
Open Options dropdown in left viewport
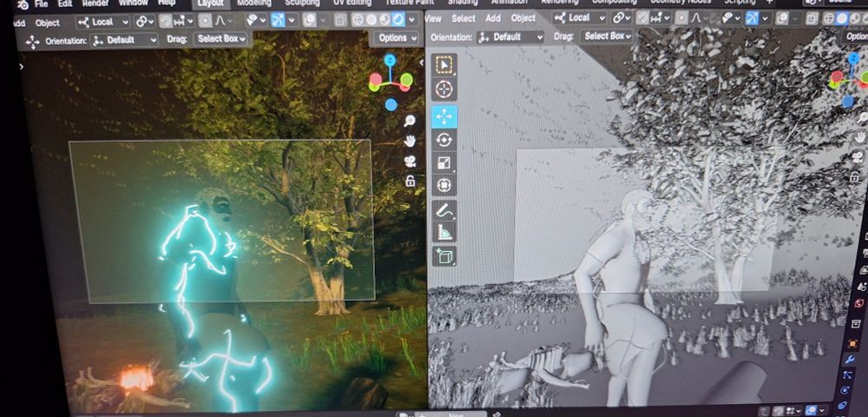(397, 38)
